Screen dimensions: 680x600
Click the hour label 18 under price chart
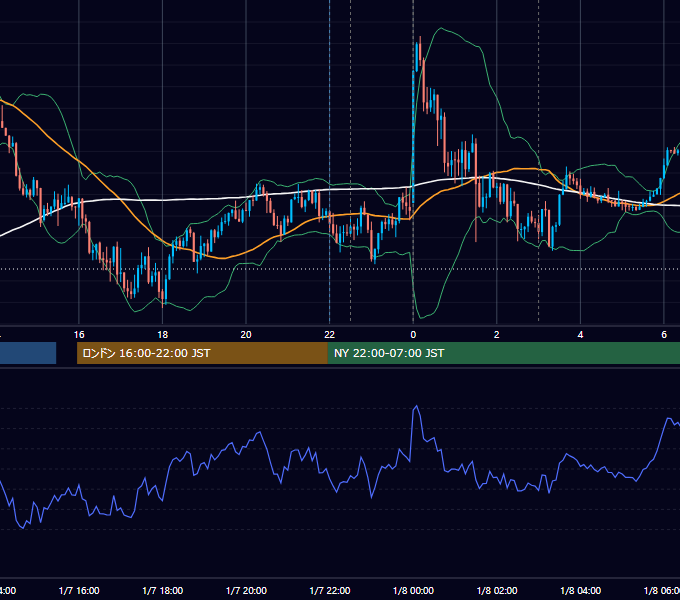[x=163, y=335]
